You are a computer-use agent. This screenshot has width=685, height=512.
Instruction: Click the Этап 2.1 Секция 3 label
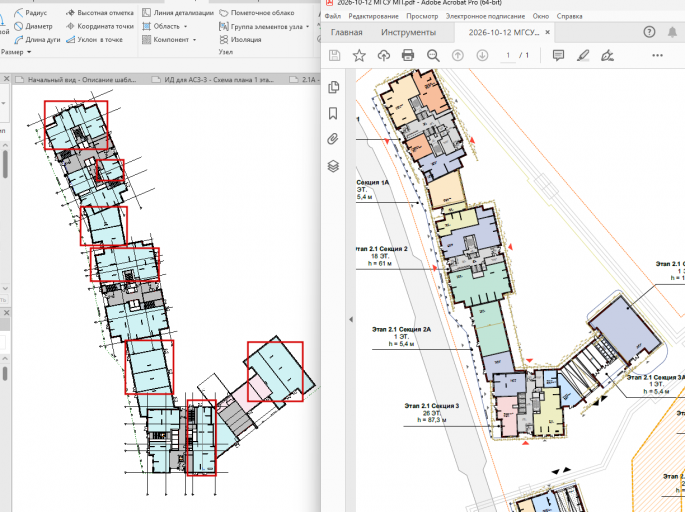coord(432,406)
